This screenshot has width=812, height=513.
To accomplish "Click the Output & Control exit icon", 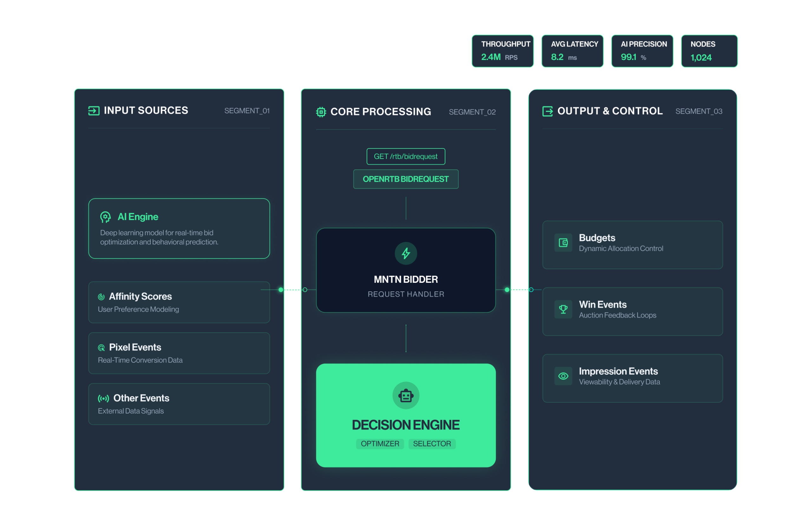I will tap(547, 111).
